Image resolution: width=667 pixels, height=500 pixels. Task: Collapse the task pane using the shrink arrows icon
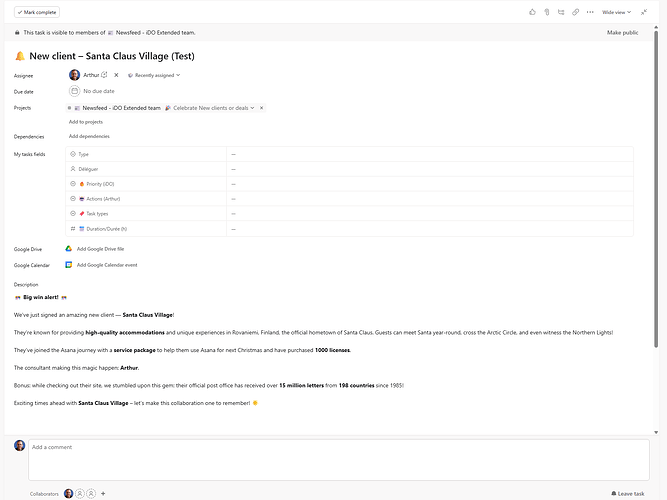pos(644,12)
